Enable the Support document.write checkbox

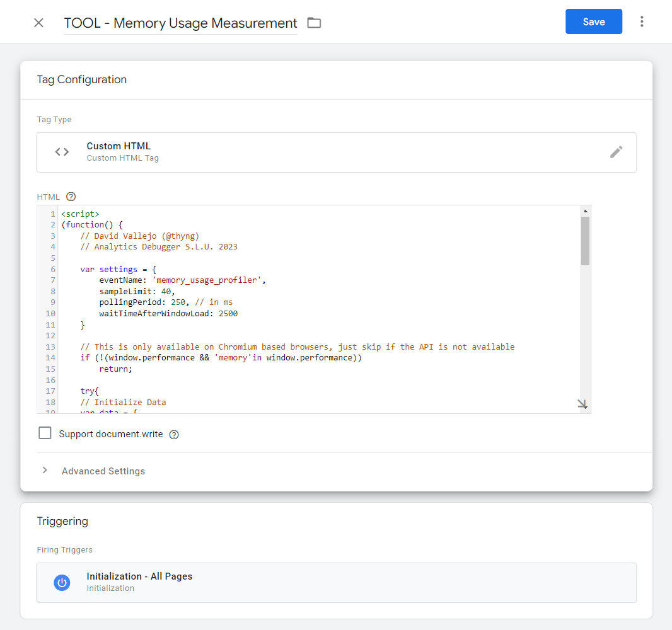point(45,433)
